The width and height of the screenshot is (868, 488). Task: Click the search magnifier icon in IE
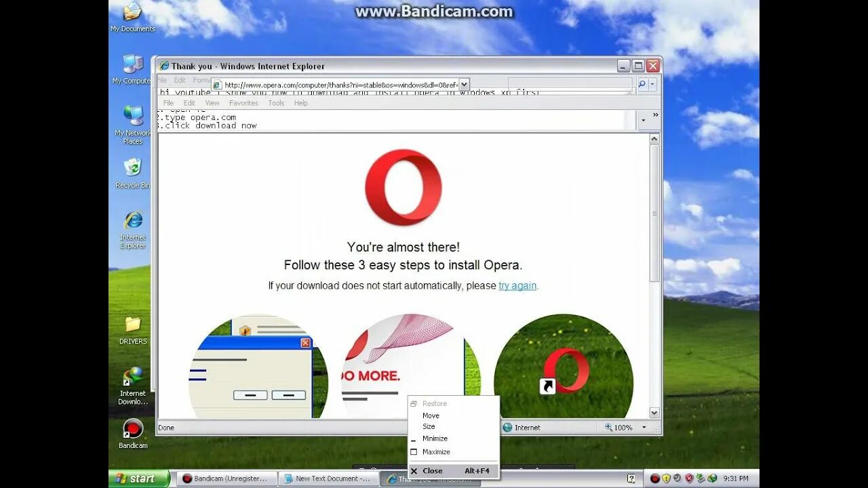click(642, 85)
